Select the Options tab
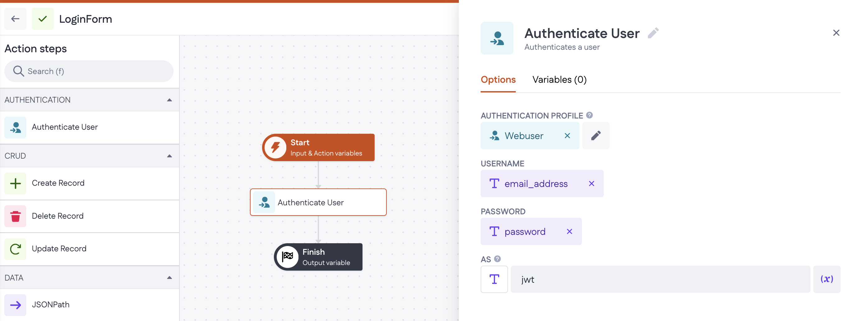This screenshot has width=868, height=321. point(498,80)
